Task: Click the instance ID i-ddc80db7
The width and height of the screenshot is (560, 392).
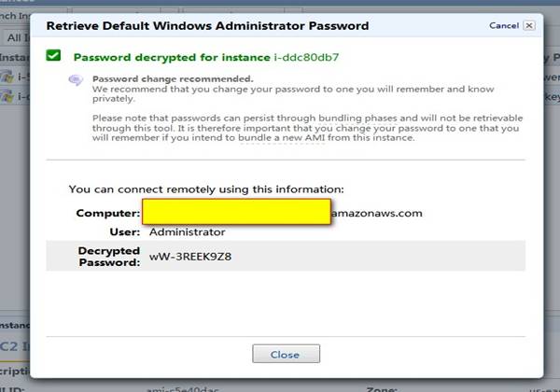Action: (306, 57)
